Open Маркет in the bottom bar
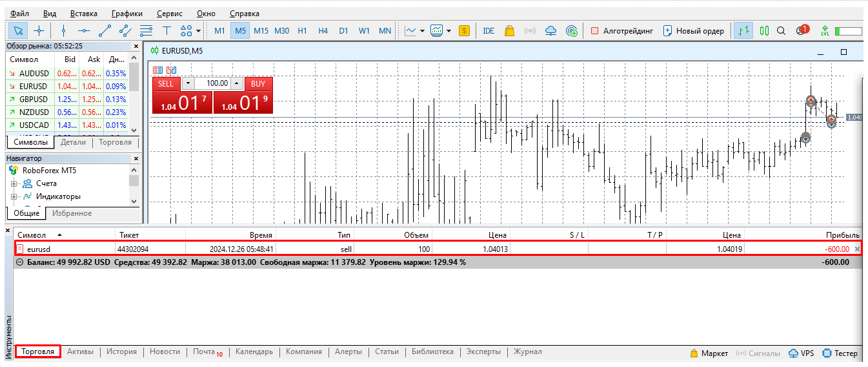Image resolution: width=868 pixels, height=367 pixels. tap(709, 353)
